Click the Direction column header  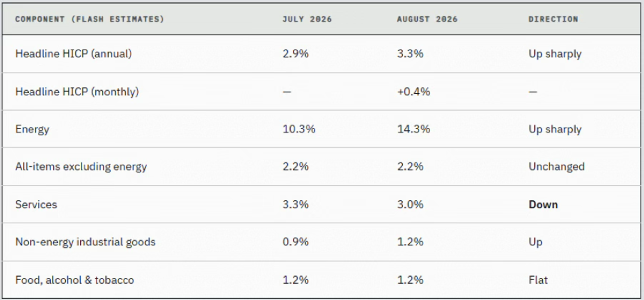553,19
